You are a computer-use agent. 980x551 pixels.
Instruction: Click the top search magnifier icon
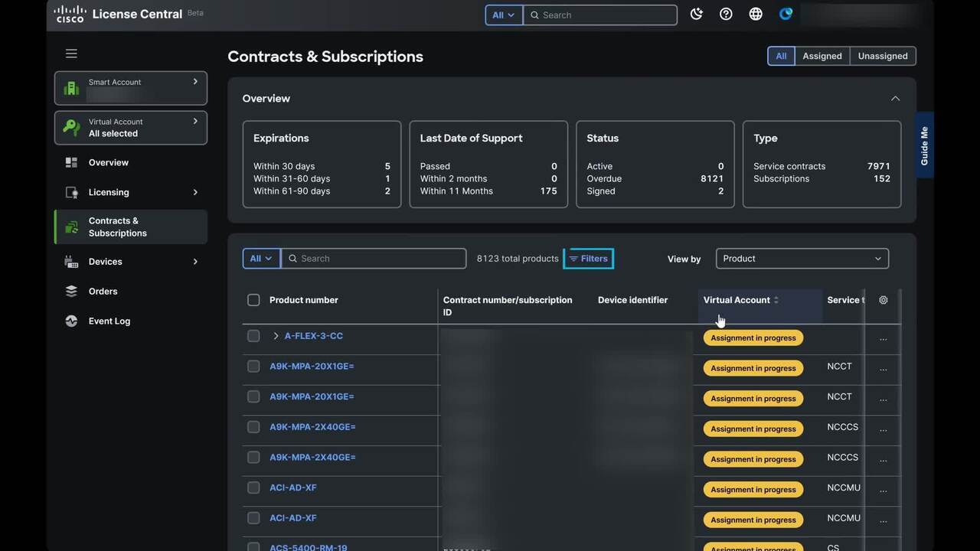pyautogui.click(x=534, y=15)
